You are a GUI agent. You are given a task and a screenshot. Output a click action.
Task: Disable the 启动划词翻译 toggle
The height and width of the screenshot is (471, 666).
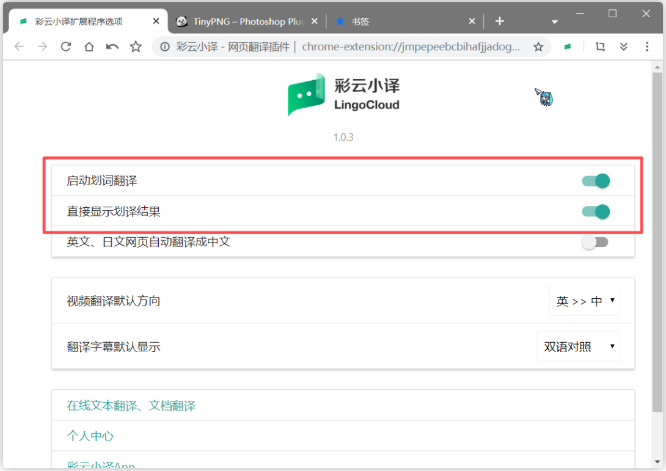click(x=595, y=181)
